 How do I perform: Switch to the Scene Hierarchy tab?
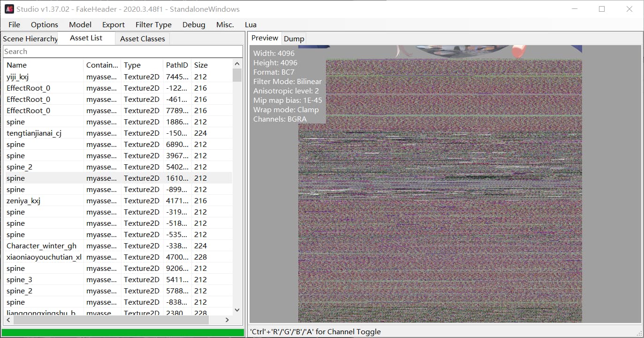coord(30,38)
